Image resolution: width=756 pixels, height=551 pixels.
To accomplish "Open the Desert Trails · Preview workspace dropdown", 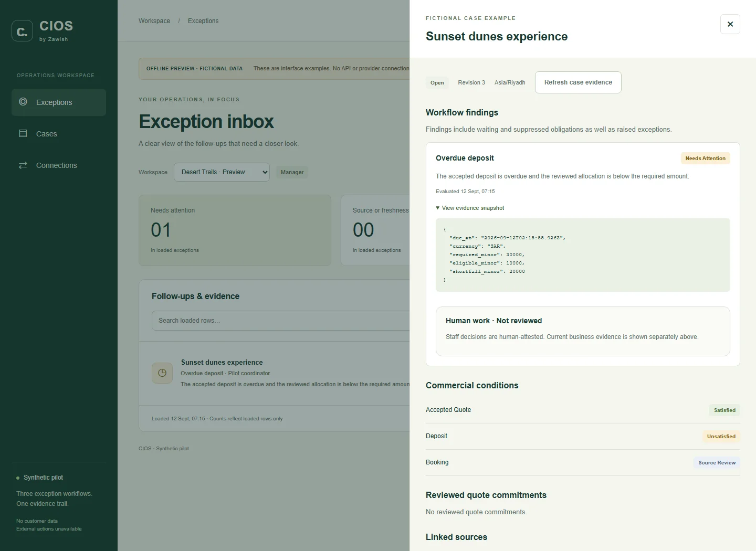I will 222,172.
